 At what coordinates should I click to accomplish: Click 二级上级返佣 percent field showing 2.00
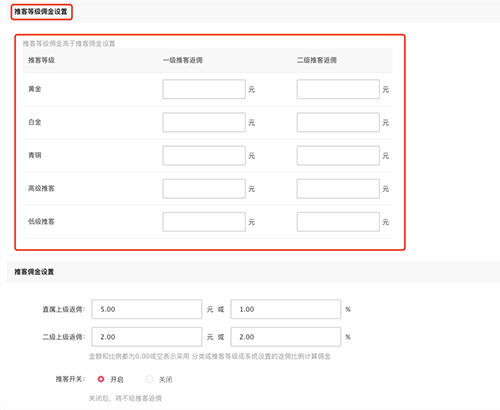(x=286, y=337)
